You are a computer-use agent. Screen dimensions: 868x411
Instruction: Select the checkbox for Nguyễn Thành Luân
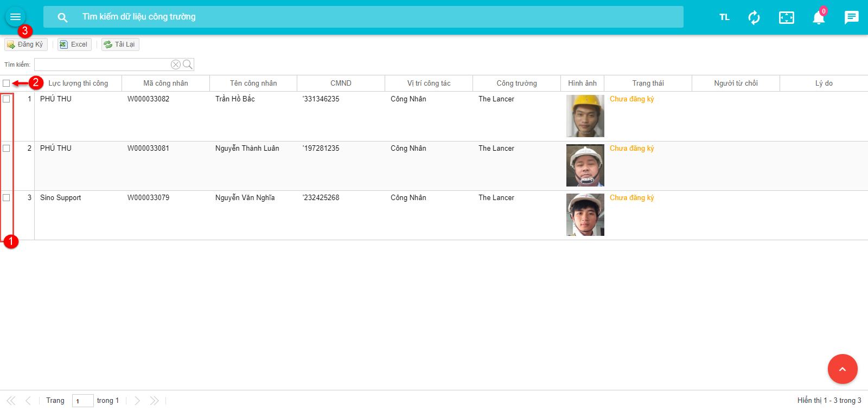pyautogui.click(x=7, y=149)
